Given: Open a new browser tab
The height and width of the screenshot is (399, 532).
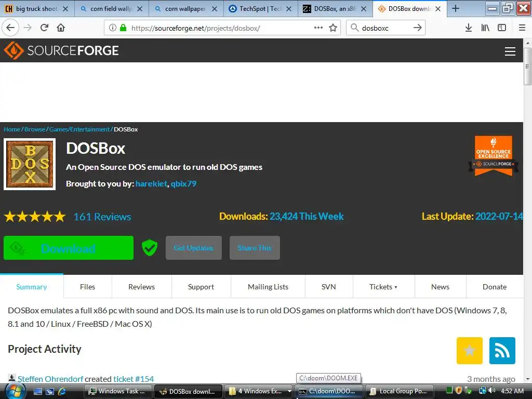Looking at the screenshot, I should 456,9.
